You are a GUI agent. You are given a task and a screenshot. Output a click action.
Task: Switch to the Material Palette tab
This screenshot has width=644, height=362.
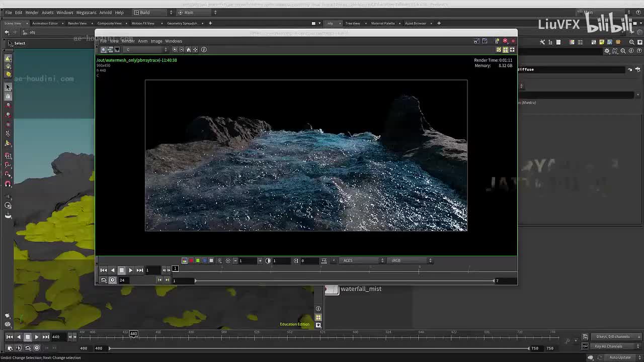[x=383, y=23]
